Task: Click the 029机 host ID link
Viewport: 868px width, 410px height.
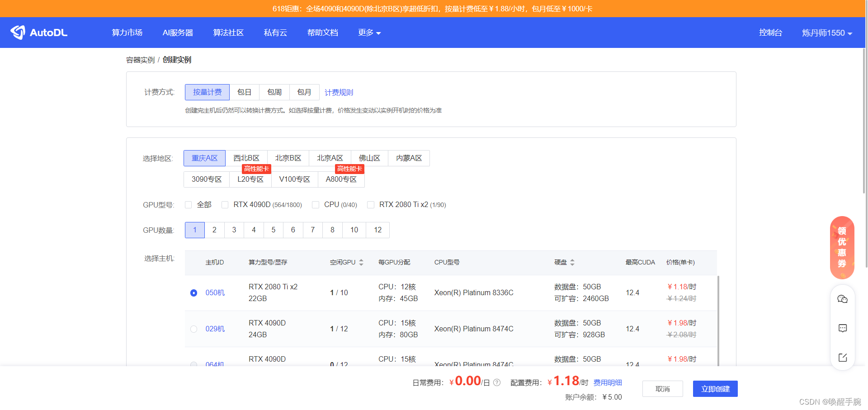Action: 215,329
